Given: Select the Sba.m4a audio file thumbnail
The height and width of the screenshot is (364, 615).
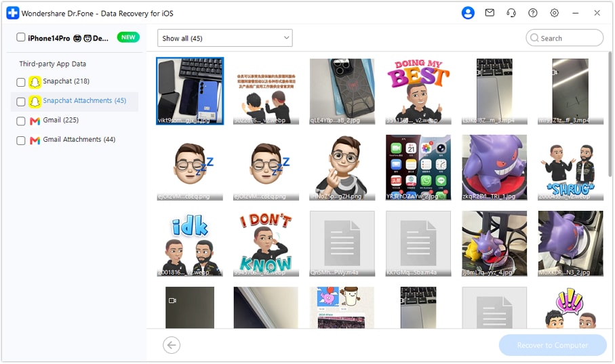Looking at the screenshot, I should (x=418, y=243).
